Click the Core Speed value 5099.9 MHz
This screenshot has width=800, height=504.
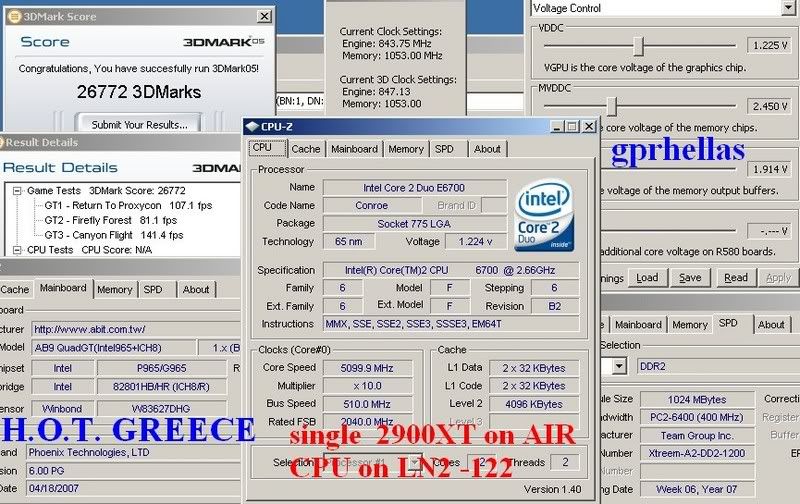[367, 368]
